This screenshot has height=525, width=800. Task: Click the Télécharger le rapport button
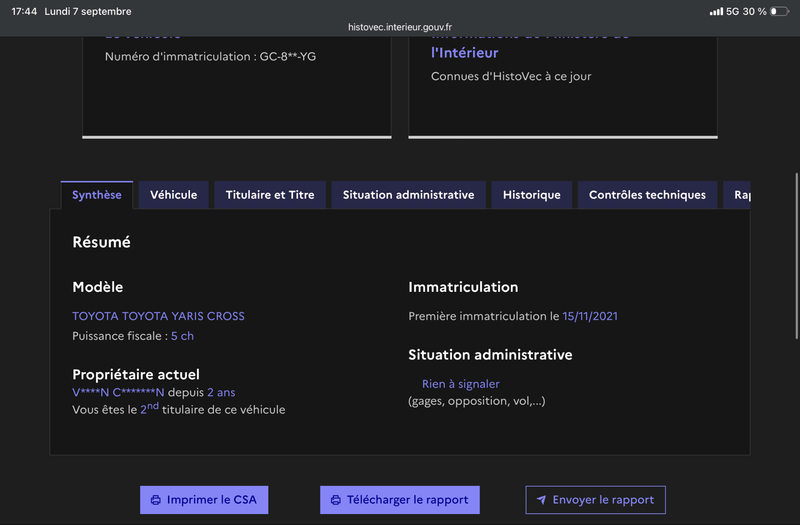tap(399, 500)
